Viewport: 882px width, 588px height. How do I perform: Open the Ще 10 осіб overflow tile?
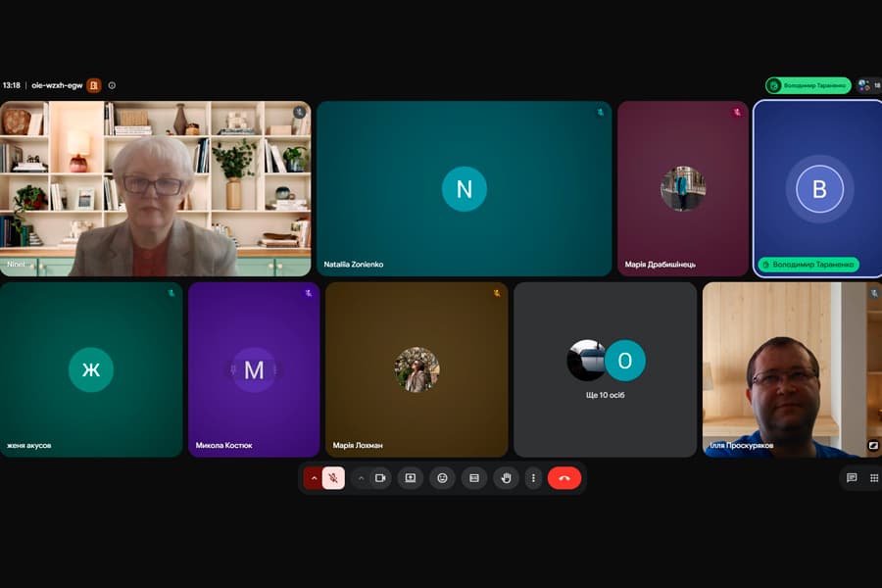tap(606, 369)
